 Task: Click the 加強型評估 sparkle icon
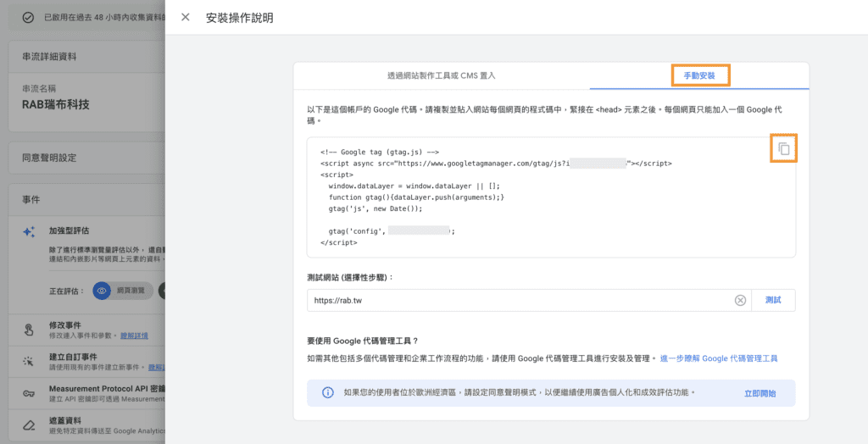(29, 232)
